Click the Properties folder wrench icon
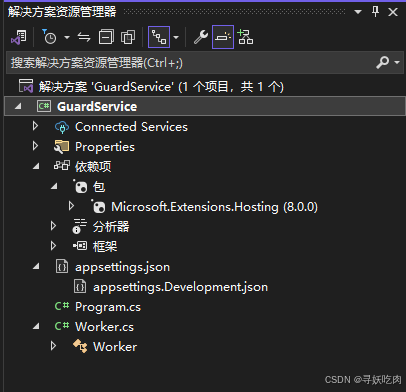This screenshot has width=406, height=392. [x=61, y=147]
